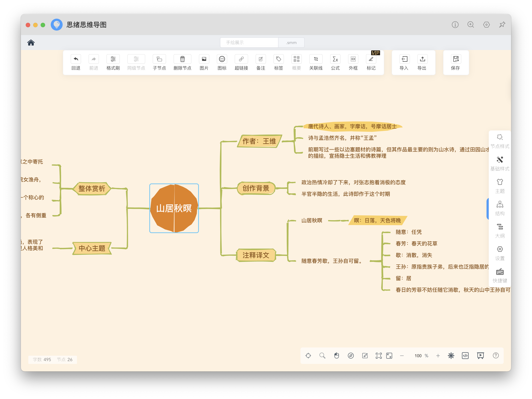This screenshot has width=532, height=399.
Task: Click the .smm file extension box
Action: click(x=291, y=43)
